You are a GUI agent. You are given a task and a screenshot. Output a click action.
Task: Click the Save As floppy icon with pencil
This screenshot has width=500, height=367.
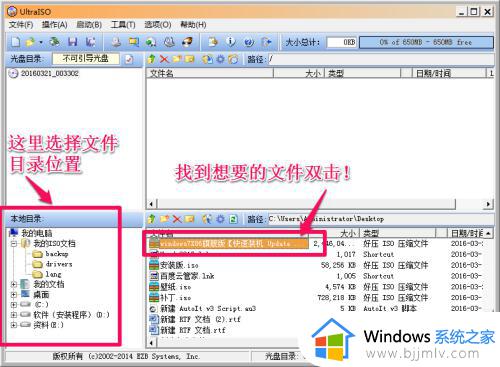[x=90, y=42]
